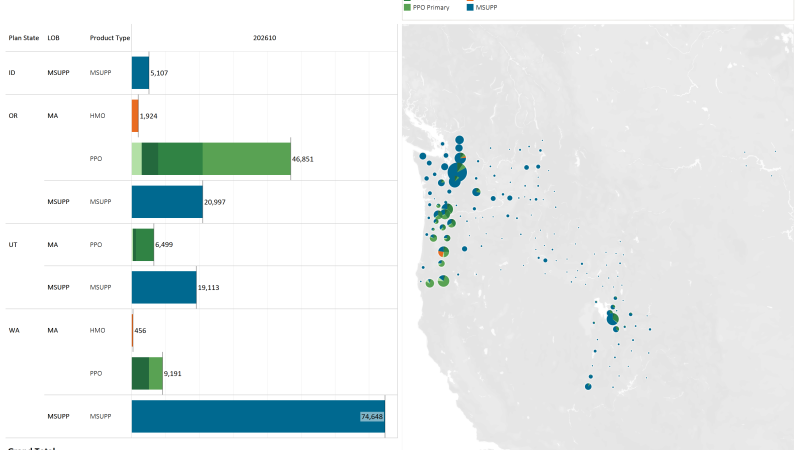800x450 pixels.
Task: Click the MSUPP LOB label in OR section
Action: tap(58, 202)
